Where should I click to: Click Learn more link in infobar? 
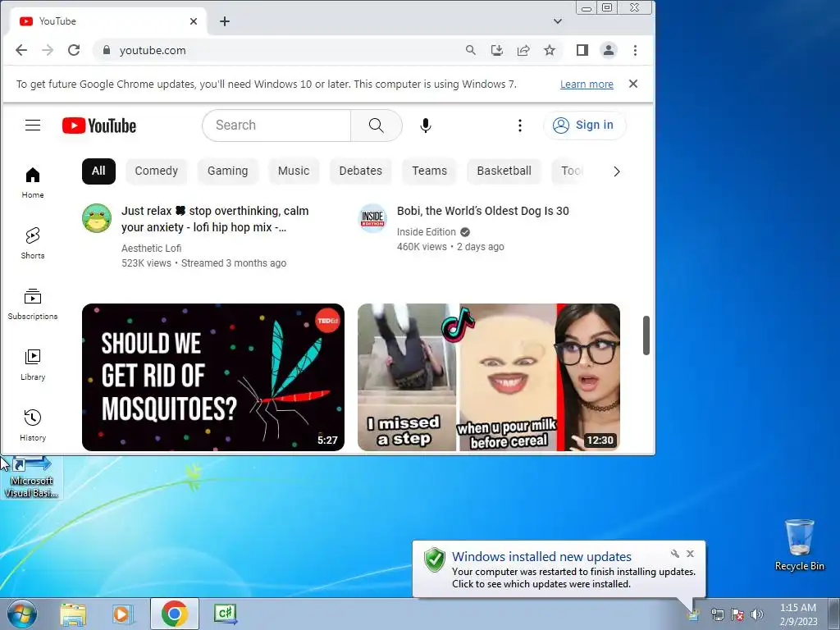tap(587, 84)
